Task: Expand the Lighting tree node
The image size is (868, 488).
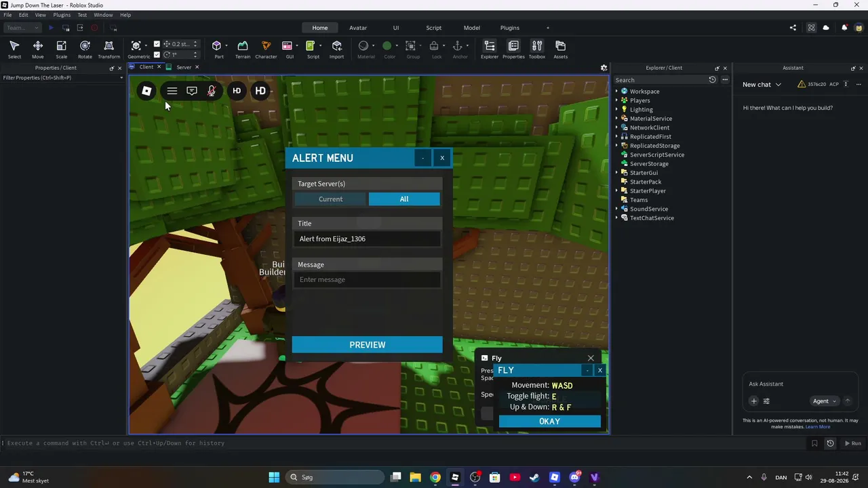Action: [x=616, y=109]
